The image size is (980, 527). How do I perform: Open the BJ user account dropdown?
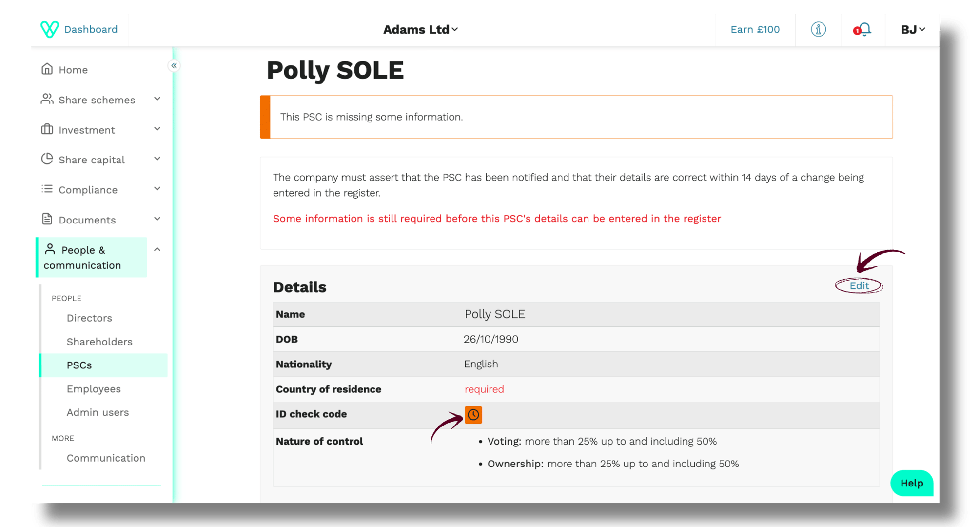click(x=912, y=30)
